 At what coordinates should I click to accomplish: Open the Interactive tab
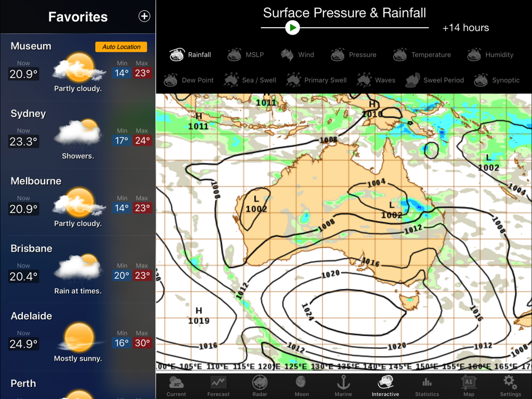[385, 386]
